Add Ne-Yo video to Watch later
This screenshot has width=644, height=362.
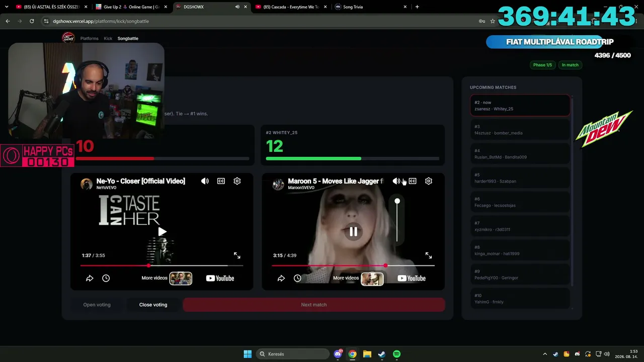tap(106, 278)
